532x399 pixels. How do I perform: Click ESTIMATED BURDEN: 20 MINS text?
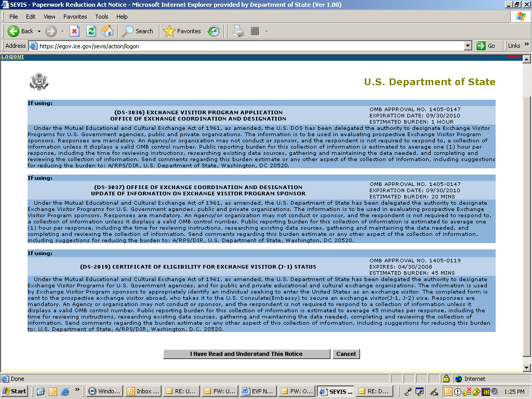tap(412, 197)
